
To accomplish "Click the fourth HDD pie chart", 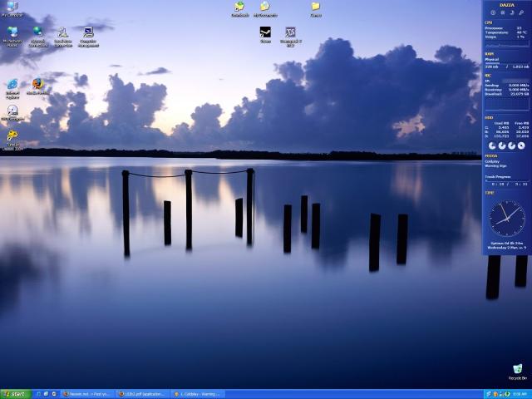I will coord(521,146).
